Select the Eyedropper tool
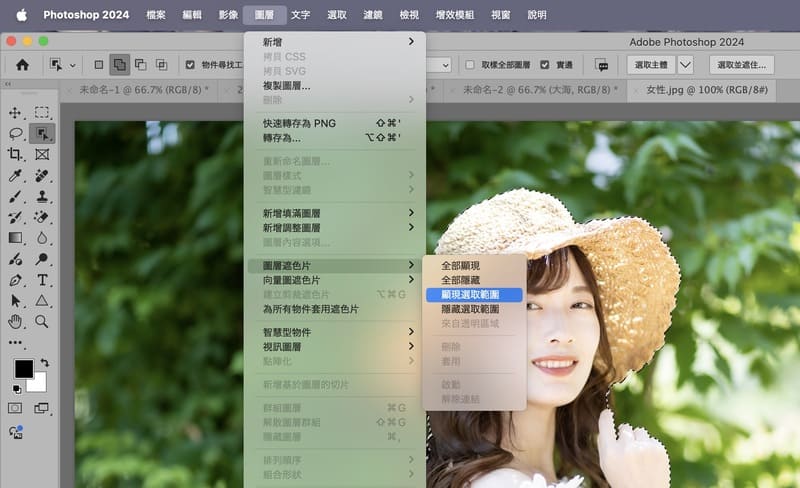The image size is (800, 488). 15,176
